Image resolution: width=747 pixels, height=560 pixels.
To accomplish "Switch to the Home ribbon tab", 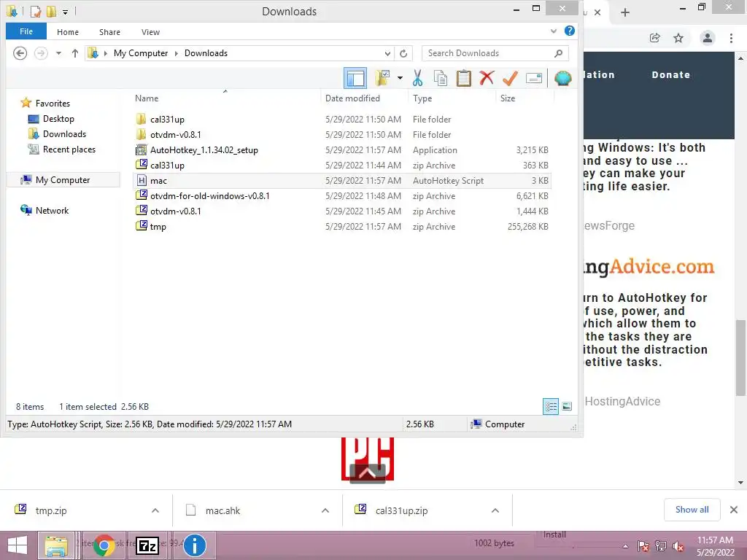I will point(68,32).
